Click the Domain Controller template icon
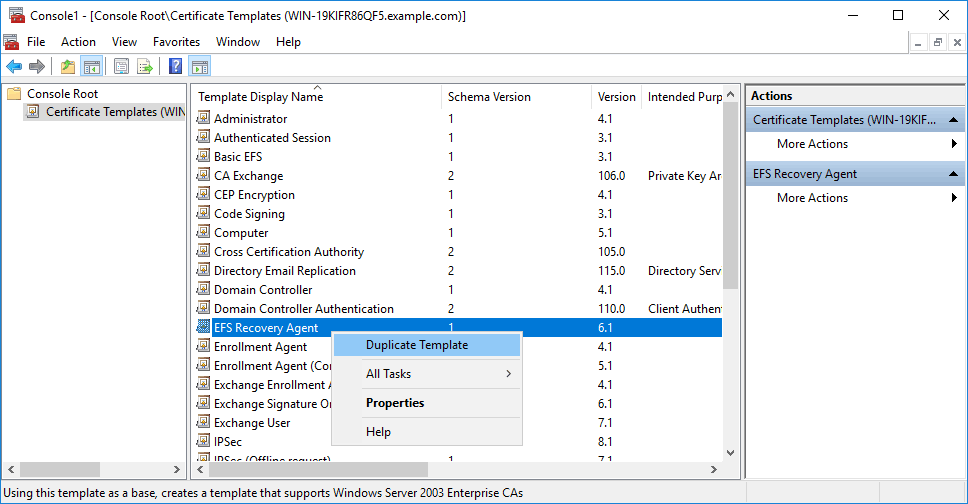This screenshot has height=504, width=968. coord(203,288)
